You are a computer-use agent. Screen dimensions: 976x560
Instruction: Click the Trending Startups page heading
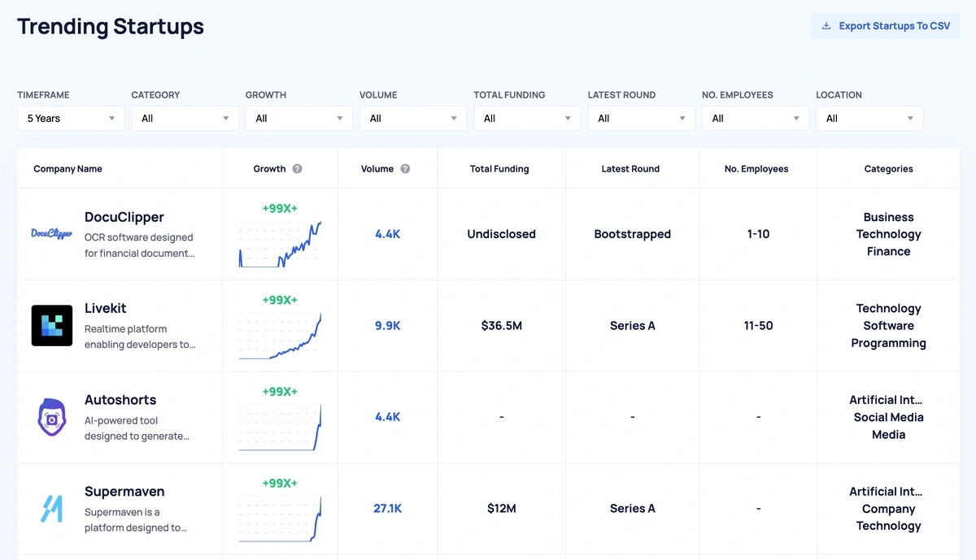point(111,27)
